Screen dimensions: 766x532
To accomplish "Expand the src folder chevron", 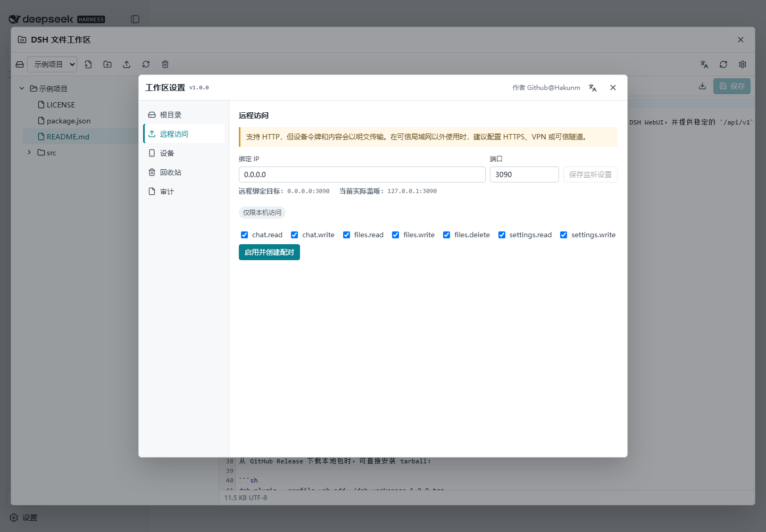I will pyautogui.click(x=29, y=153).
